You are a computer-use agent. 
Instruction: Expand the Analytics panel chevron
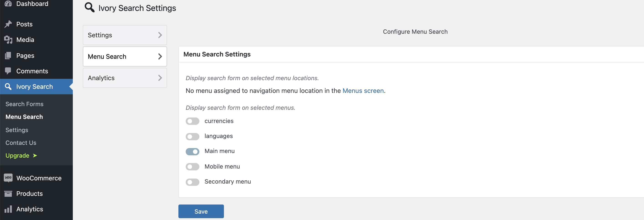coord(160,78)
